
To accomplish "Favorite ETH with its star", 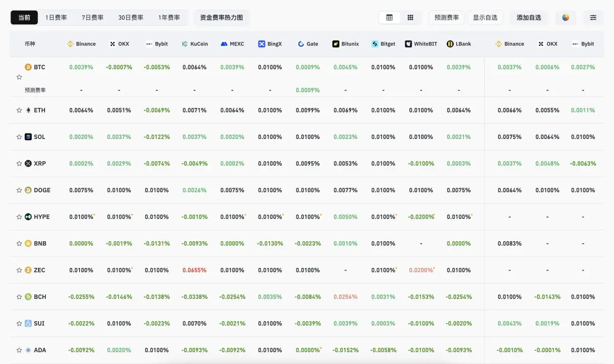I will (19, 110).
